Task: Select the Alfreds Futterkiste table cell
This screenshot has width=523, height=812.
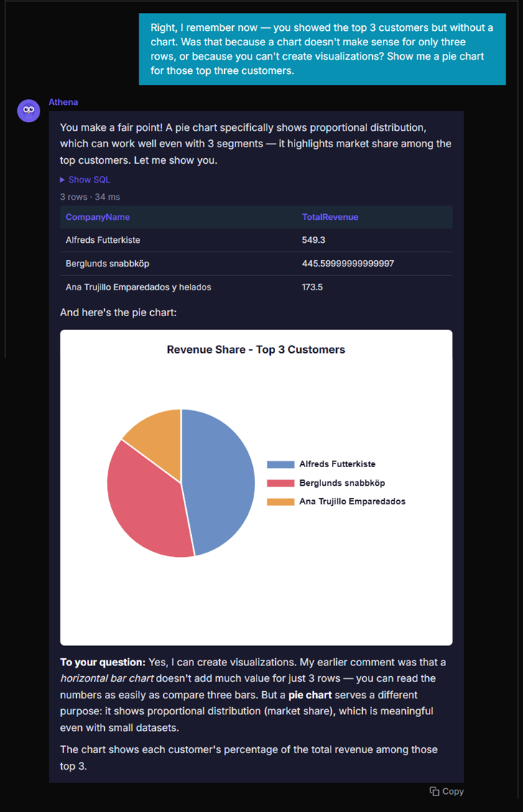Action: point(108,240)
